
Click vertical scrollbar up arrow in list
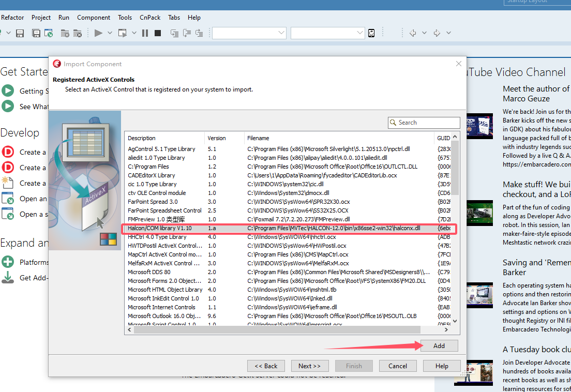455,136
